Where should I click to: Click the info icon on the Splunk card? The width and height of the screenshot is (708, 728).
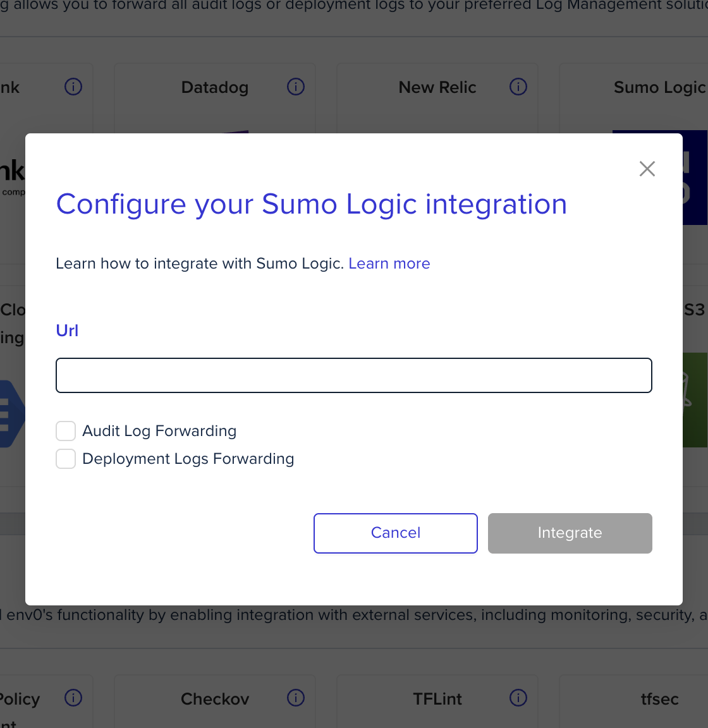tap(73, 87)
